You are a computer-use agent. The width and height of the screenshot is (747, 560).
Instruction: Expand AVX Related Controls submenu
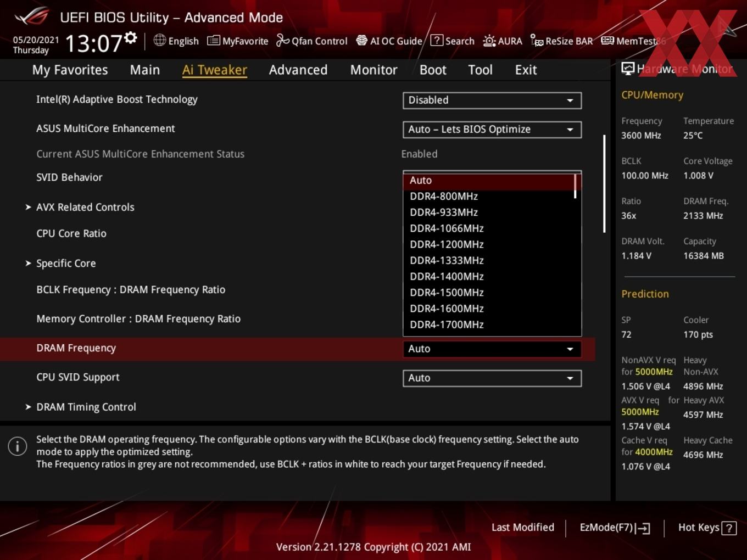coord(85,208)
